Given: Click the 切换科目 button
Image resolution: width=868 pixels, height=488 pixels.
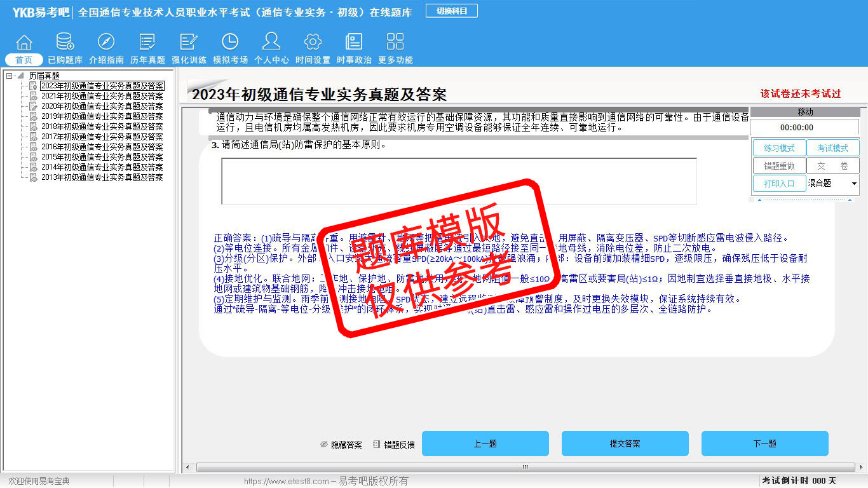Looking at the screenshot, I should 452,11.
